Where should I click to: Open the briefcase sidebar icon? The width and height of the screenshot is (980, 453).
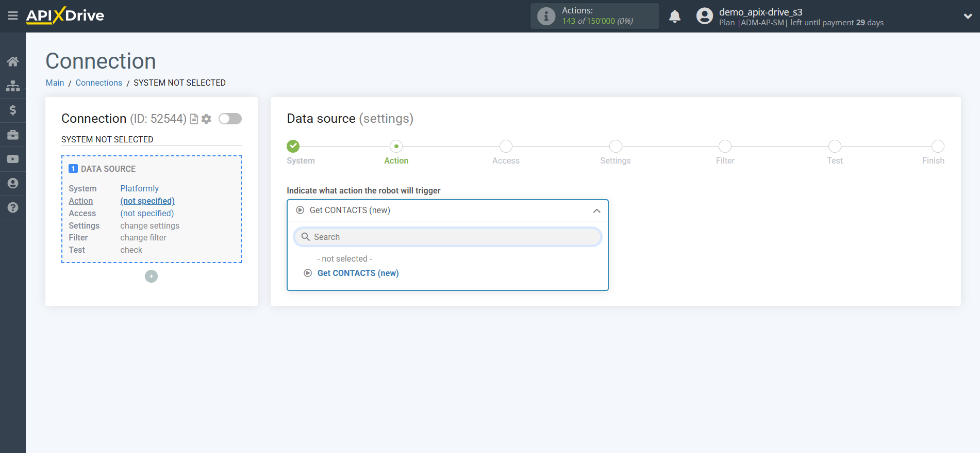13,135
